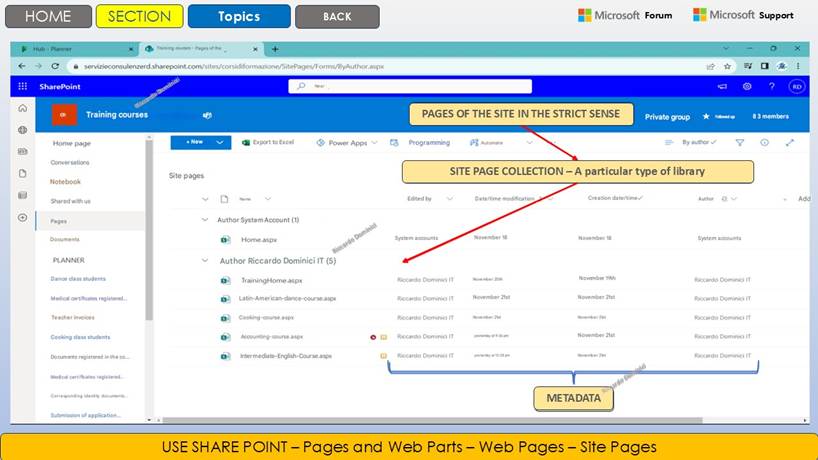Click the globe icon in left rail
The image size is (818, 460).
[22, 130]
